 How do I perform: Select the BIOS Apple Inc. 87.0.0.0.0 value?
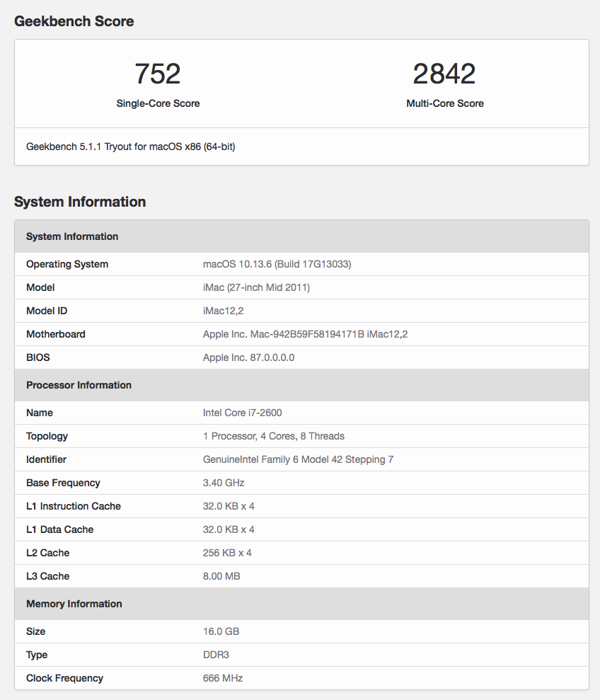pos(248,357)
